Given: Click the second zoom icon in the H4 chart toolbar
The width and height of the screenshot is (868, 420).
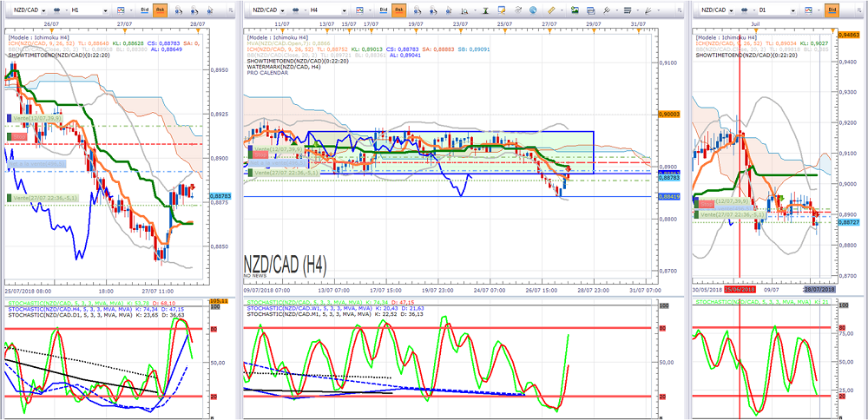Looking at the screenshot, I should tap(433, 10).
